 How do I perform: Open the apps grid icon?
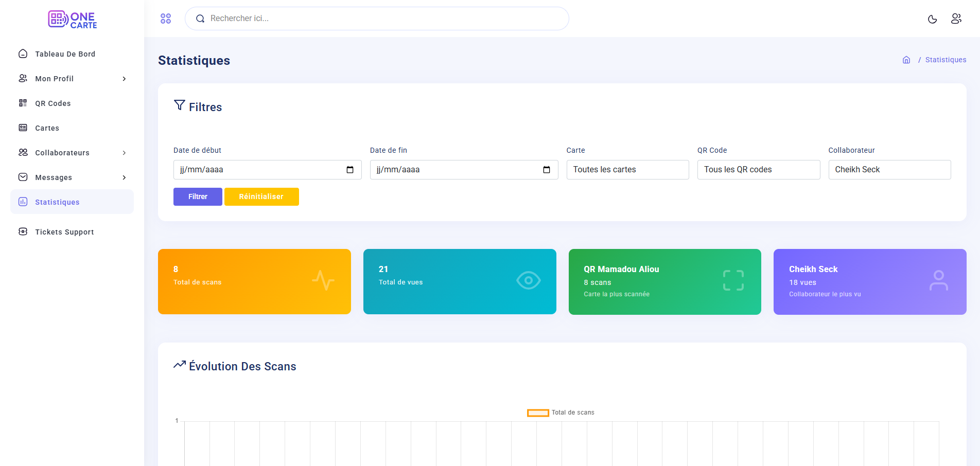(x=166, y=19)
